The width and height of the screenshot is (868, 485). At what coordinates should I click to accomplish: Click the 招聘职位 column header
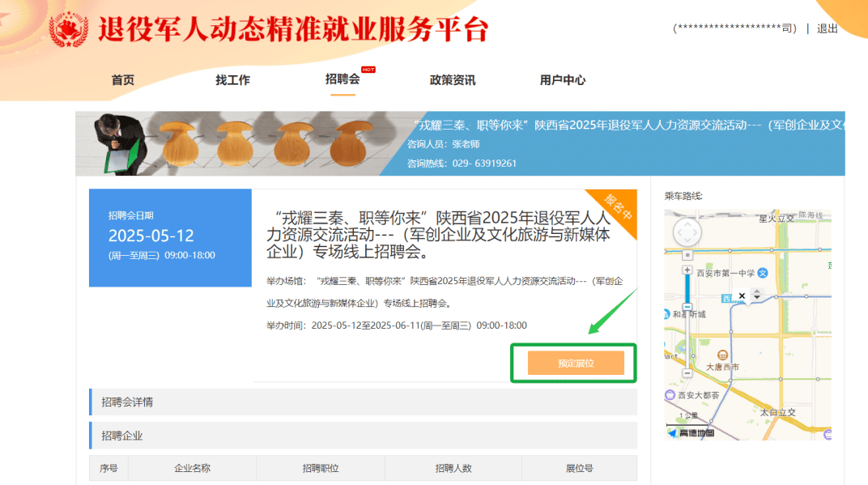point(321,468)
